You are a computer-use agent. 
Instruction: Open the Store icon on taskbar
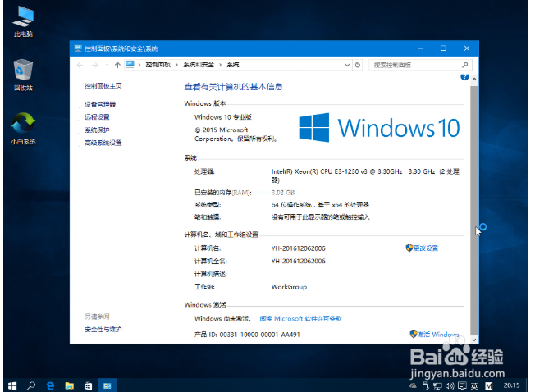pos(89,385)
